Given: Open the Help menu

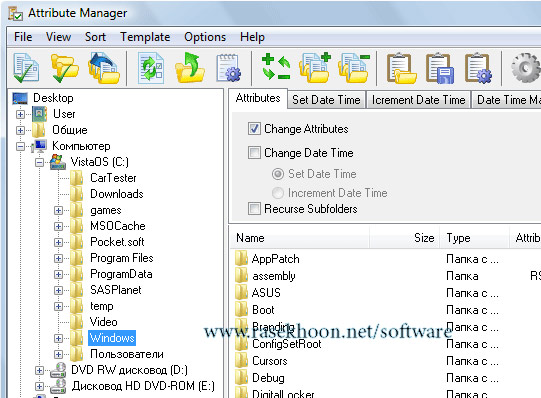Looking at the screenshot, I should (x=252, y=37).
